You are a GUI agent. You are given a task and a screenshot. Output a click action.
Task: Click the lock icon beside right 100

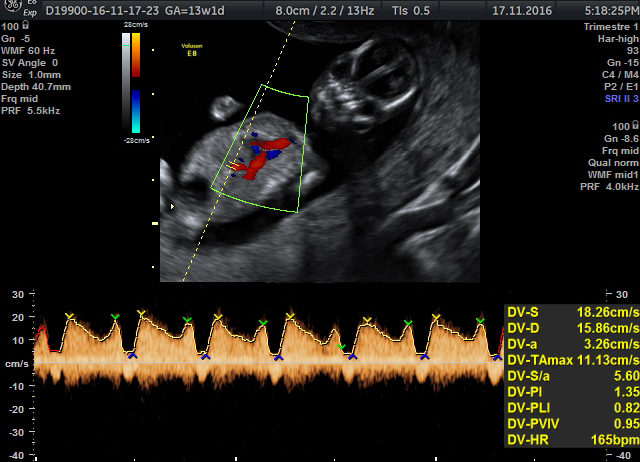(x=635, y=125)
